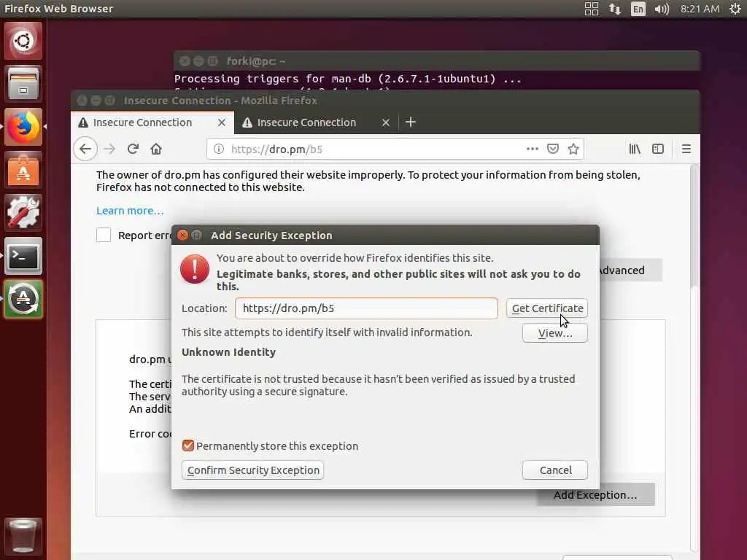Close the first Insecure Connection tab
Screen dimensions: 747x560
click(x=222, y=122)
